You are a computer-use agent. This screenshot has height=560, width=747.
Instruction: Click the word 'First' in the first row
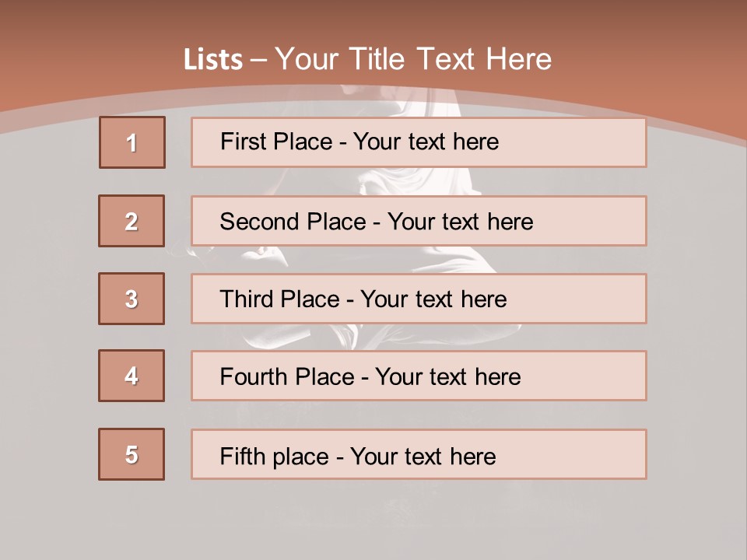pos(237,142)
